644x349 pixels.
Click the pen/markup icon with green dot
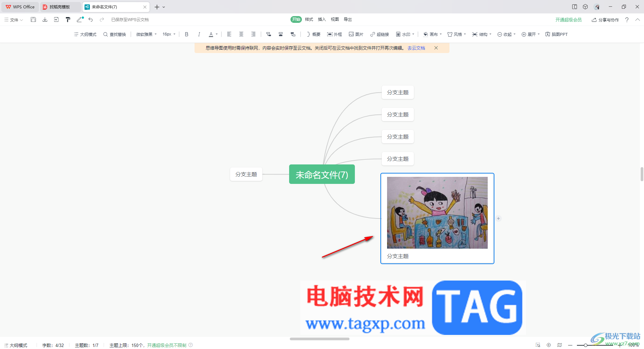click(80, 20)
